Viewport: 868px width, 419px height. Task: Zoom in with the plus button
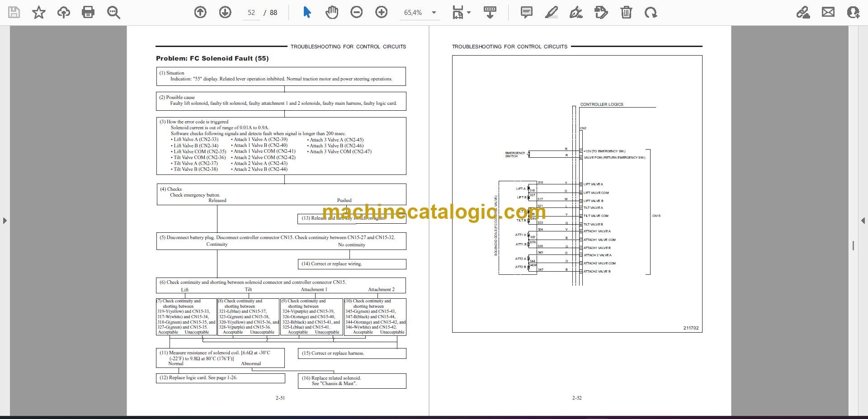(x=382, y=12)
